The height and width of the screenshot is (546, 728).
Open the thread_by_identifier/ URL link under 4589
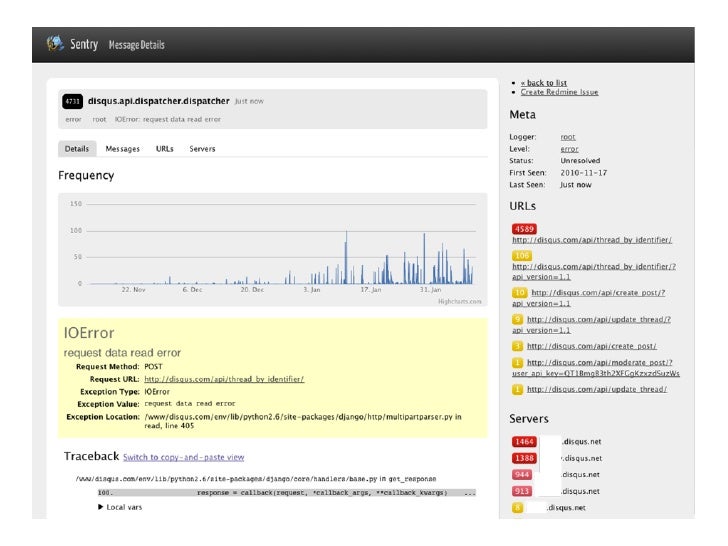pos(592,240)
